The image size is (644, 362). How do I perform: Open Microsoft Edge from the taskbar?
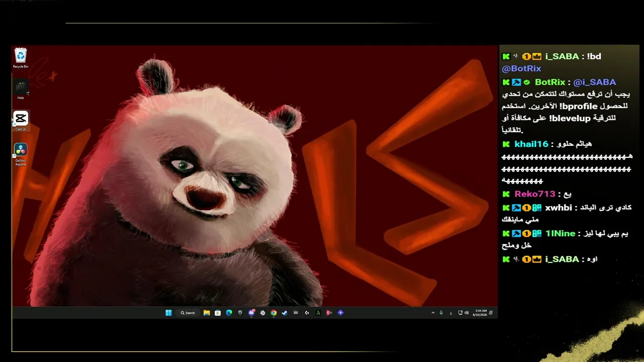click(229, 313)
